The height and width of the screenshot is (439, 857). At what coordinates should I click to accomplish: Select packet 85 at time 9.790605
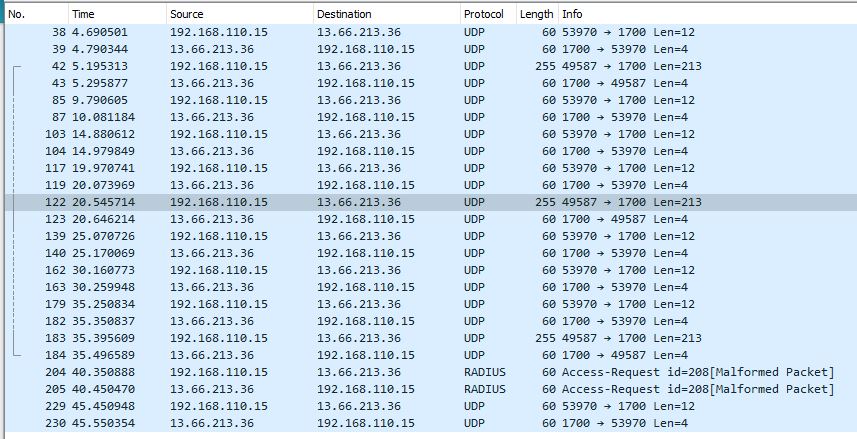pos(431,100)
